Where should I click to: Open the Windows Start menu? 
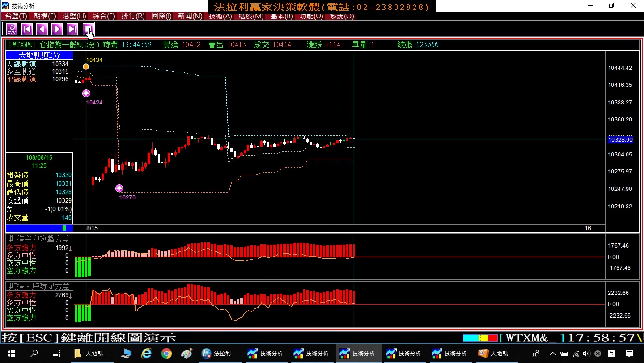point(11,353)
